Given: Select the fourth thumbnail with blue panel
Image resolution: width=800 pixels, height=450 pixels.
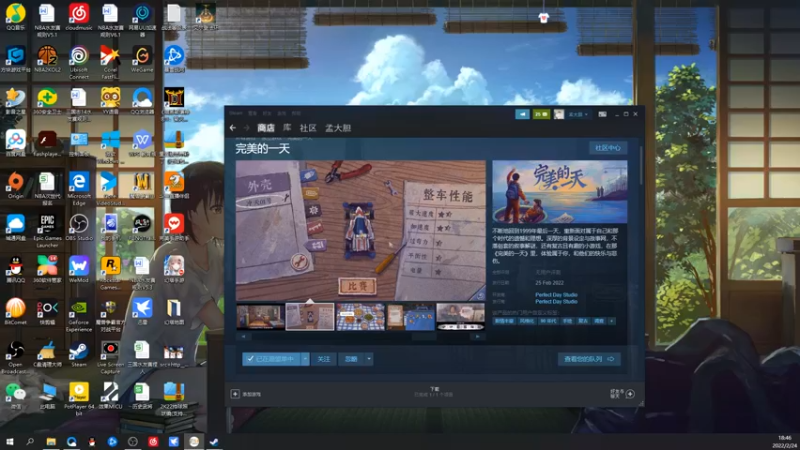Looking at the screenshot, I should click(x=411, y=316).
